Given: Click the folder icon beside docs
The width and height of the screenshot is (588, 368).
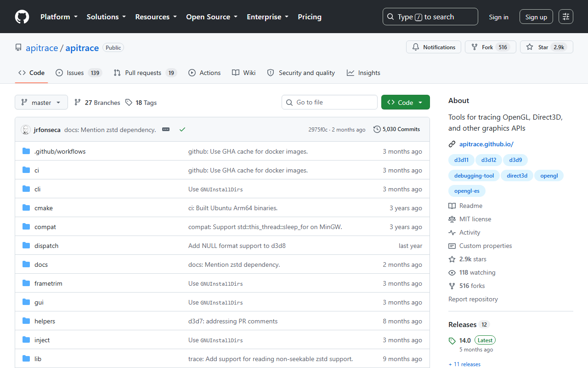Looking at the screenshot, I should pyautogui.click(x=26, y=264).
